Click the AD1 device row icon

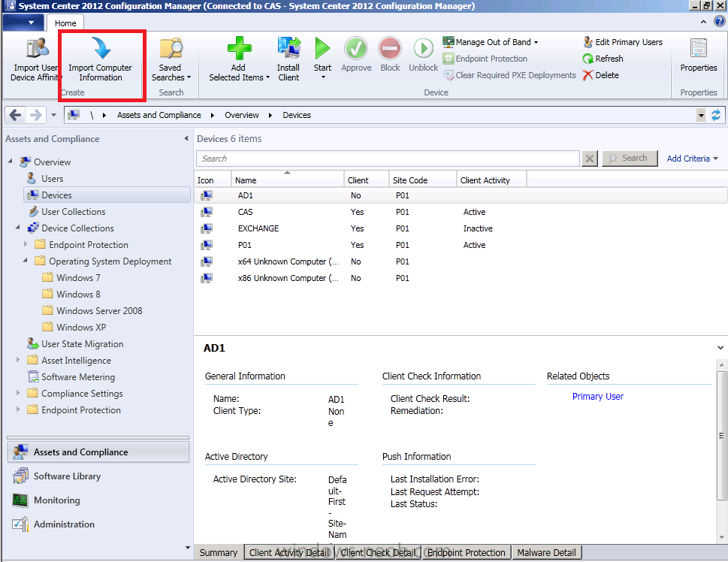[x=207, y=195]
